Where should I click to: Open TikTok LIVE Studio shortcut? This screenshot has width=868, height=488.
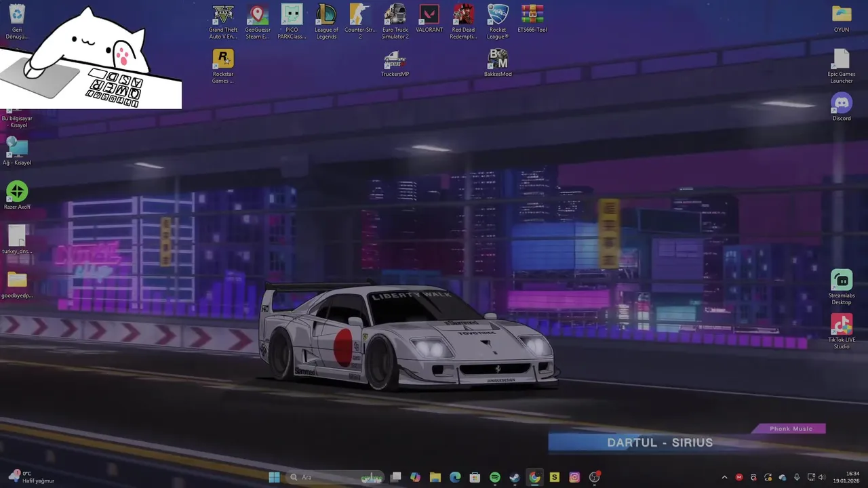click(842, 331)
